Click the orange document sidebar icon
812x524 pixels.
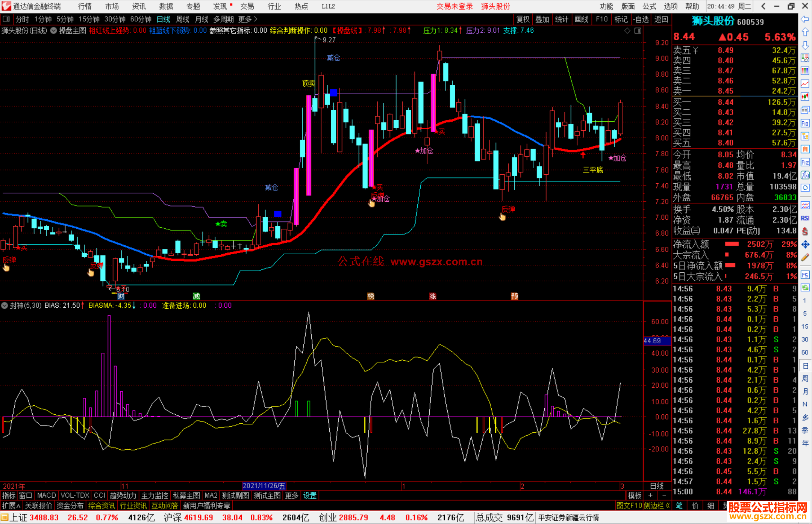(805, 149)
